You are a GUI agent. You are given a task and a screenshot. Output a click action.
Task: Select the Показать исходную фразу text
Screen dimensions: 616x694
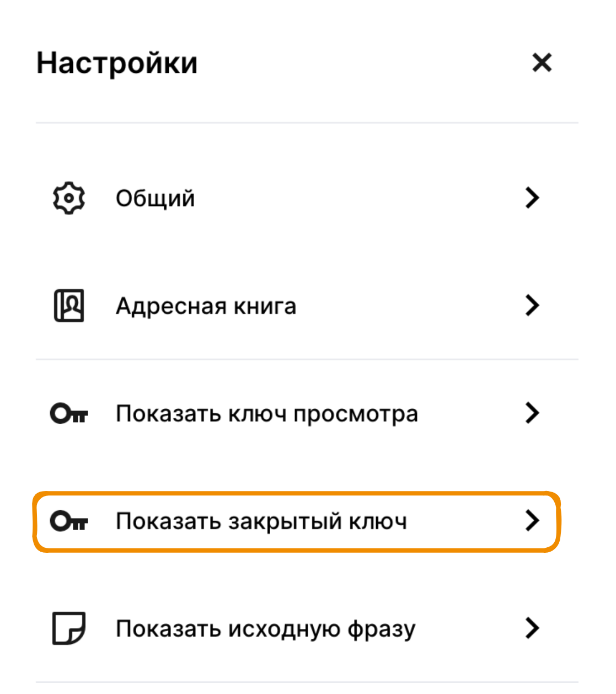tap(265, 629)
